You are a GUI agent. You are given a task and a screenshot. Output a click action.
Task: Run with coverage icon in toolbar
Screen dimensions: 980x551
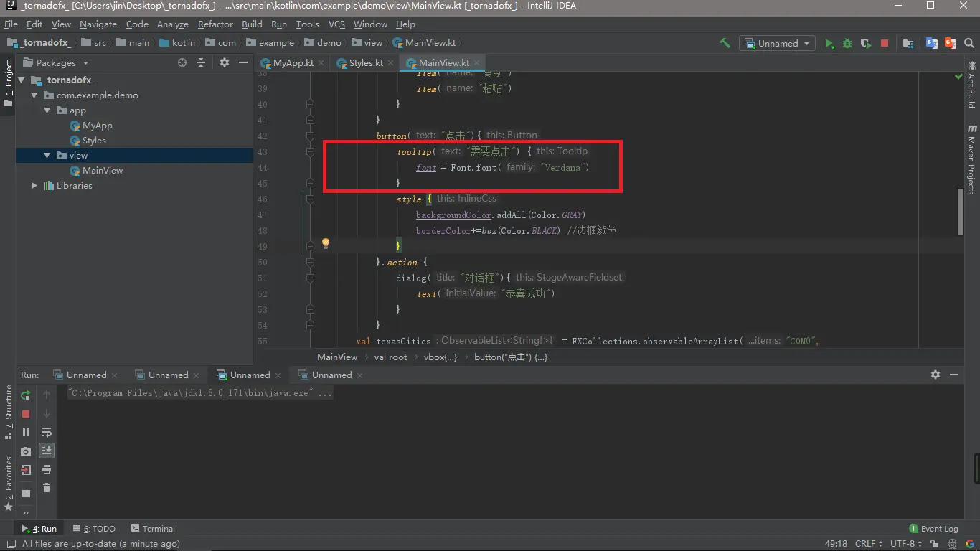click(866, 43)
